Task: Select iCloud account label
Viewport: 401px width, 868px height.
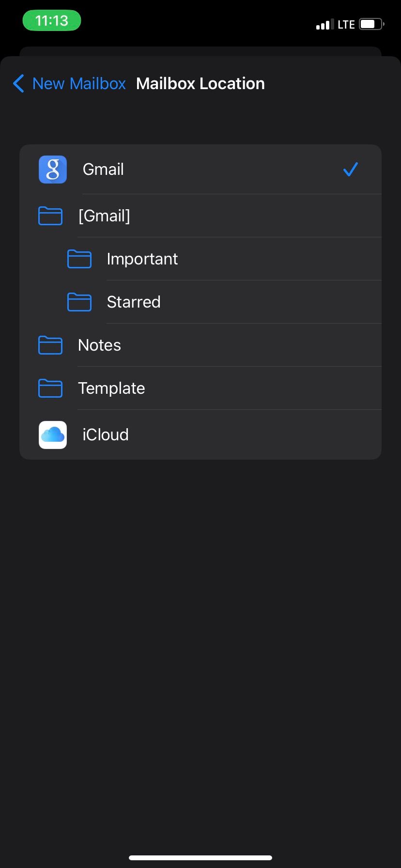Action: (106, 434)
